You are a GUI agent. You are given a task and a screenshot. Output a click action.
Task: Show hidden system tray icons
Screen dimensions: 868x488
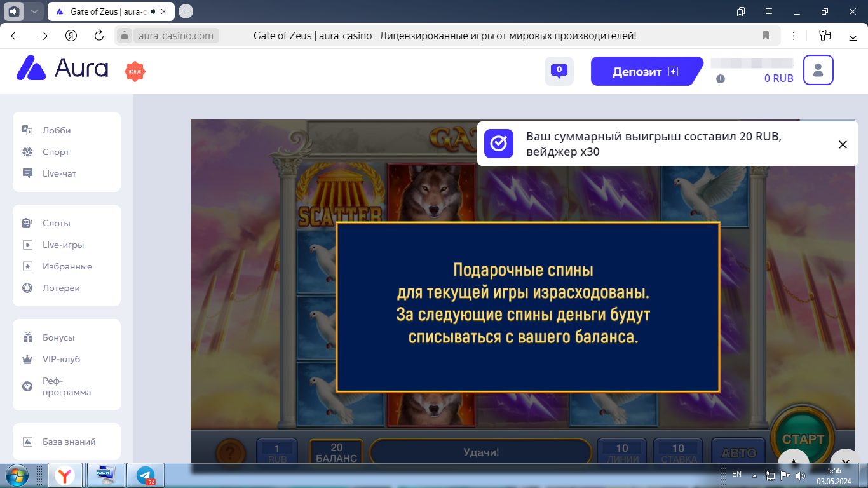click(754, 475)
